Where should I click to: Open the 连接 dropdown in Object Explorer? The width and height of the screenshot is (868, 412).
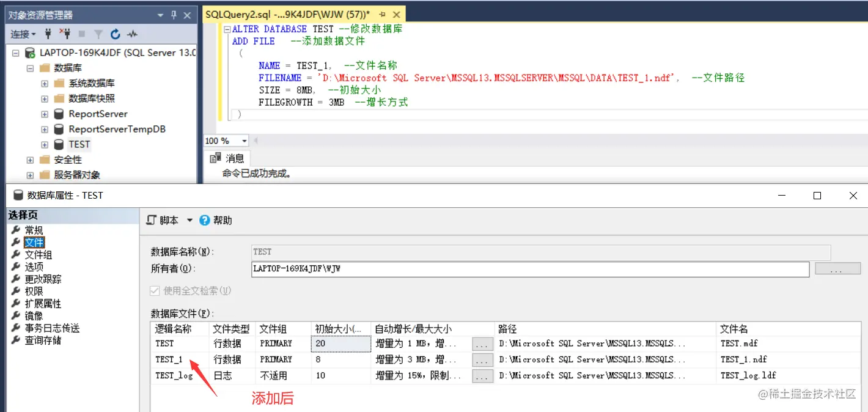pyautogui.click(x=23, y=34)
